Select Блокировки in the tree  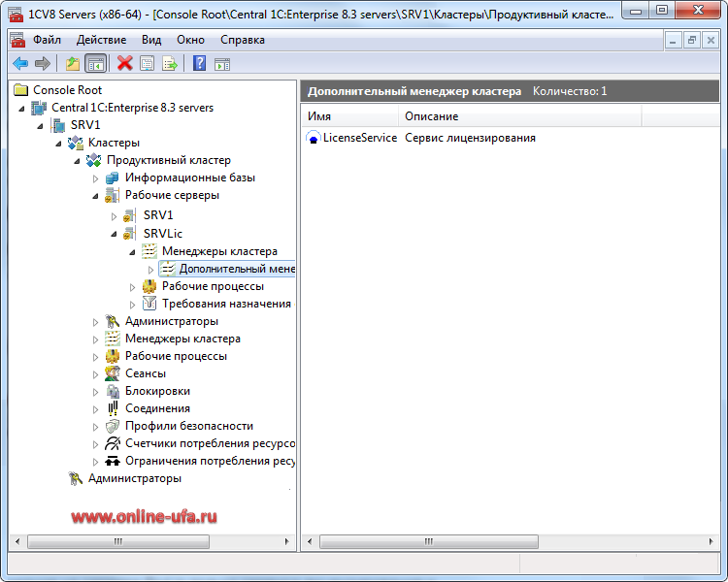[x=157, y=391]
